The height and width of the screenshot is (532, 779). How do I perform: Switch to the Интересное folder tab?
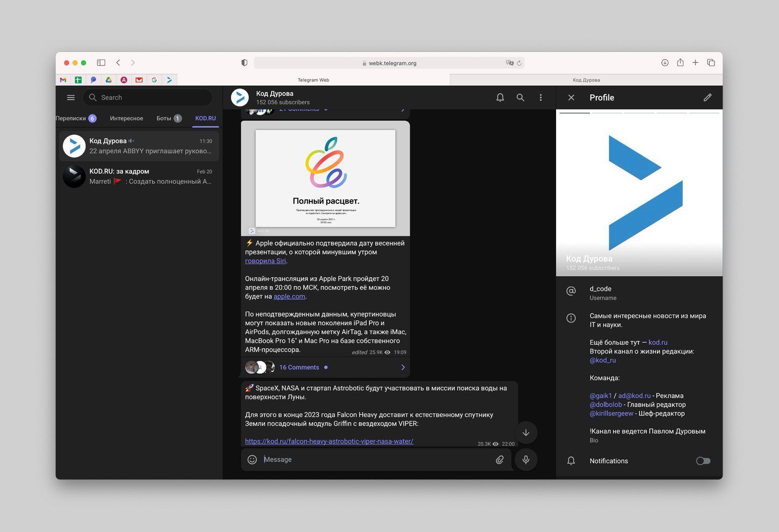point(126,118)
